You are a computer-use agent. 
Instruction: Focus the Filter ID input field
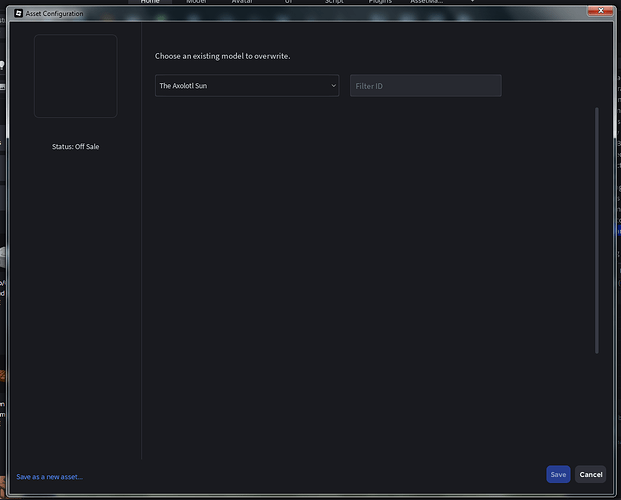pos(425,86)
